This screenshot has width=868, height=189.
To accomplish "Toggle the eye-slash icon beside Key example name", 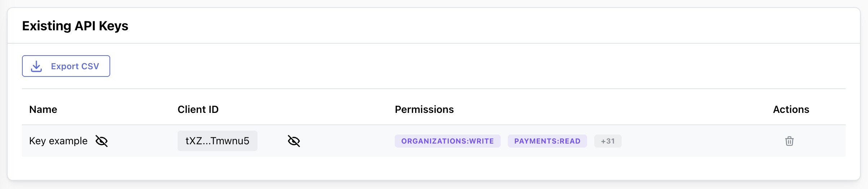I will (x=102, y=141).
